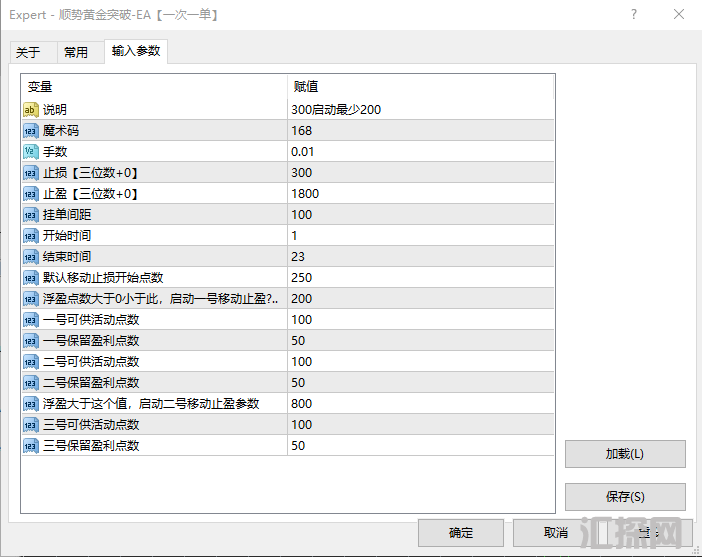Select the 默认移动止损开始点数 value 250
This screenshot has width=702, height=557.
420,278
